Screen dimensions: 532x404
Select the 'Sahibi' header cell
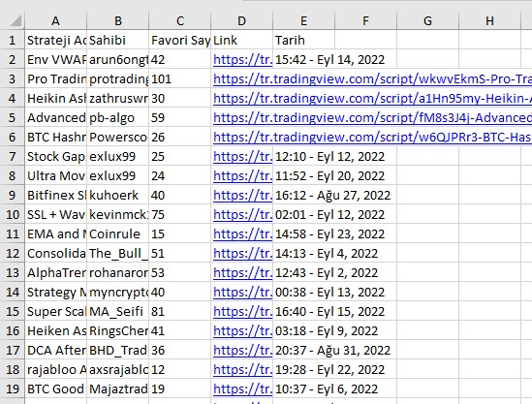(x=117, y=41)
